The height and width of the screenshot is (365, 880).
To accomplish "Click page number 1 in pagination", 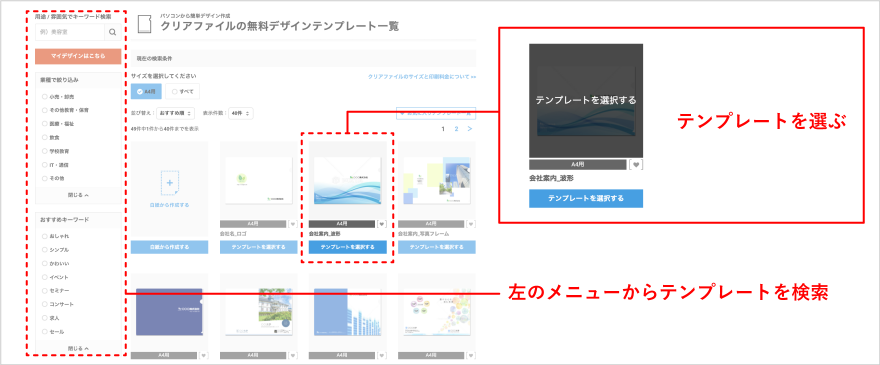I will [443, 129].
